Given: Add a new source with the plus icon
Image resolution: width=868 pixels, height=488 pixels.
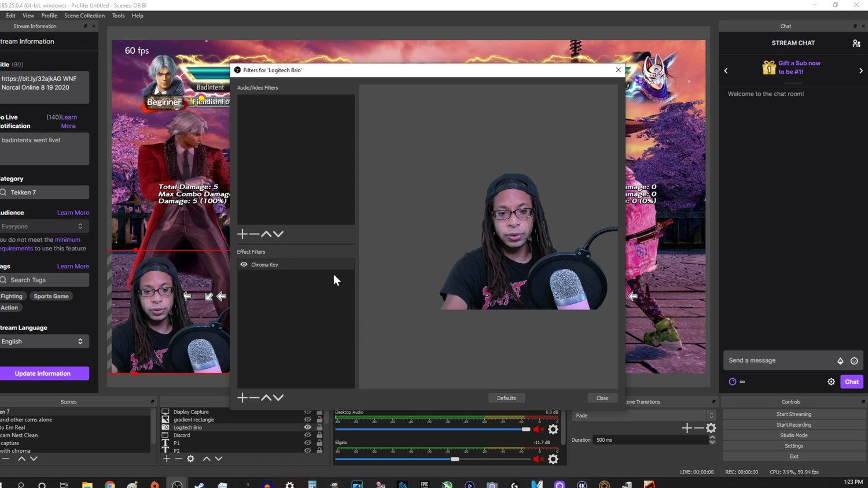Looking at the screenshot, I should tap(167, 459).
